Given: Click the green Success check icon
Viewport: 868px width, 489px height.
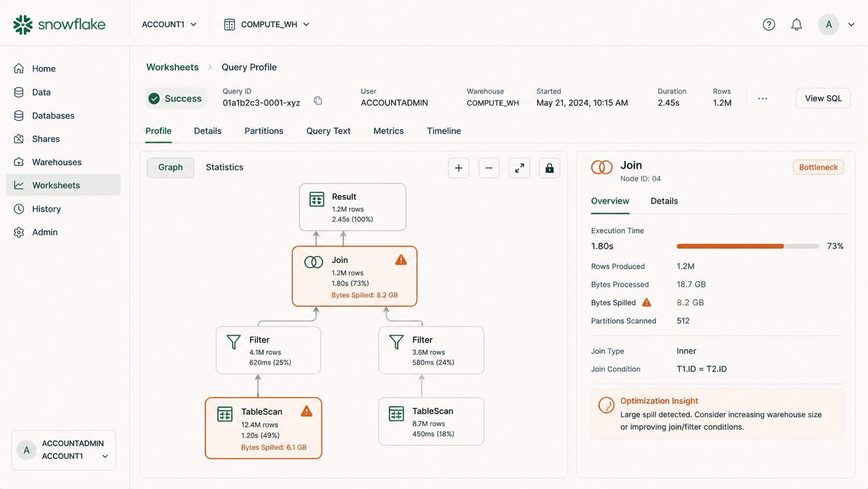Looking at the screenshot, I should click(154, 99).
